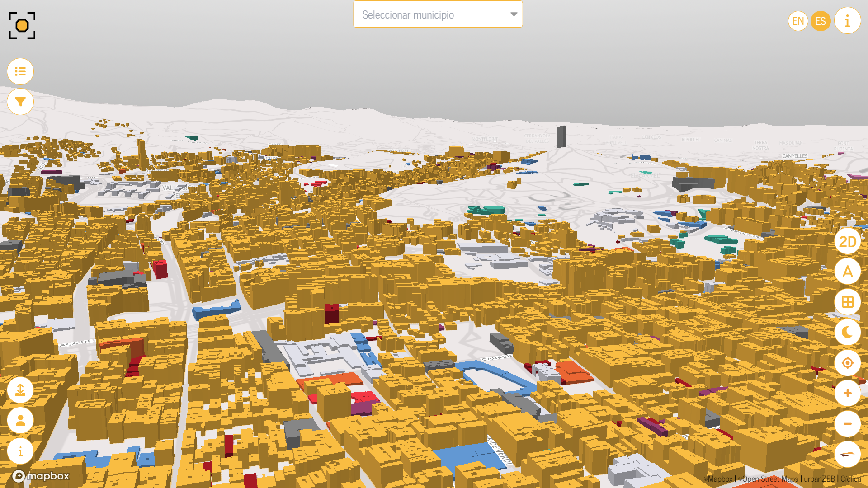Open the Seleccionar municipio dropdown arrow
This screenshot has width=868, height=488.
514,14
